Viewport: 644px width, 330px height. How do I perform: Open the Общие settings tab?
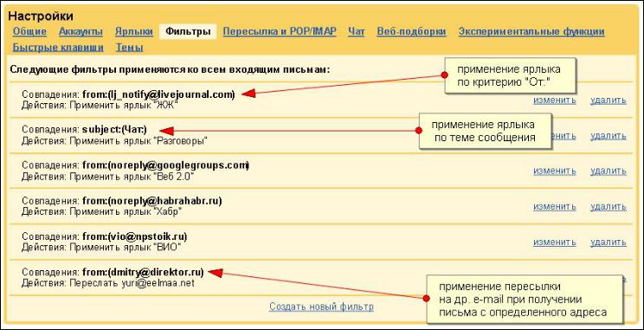(x=29, y=32)
